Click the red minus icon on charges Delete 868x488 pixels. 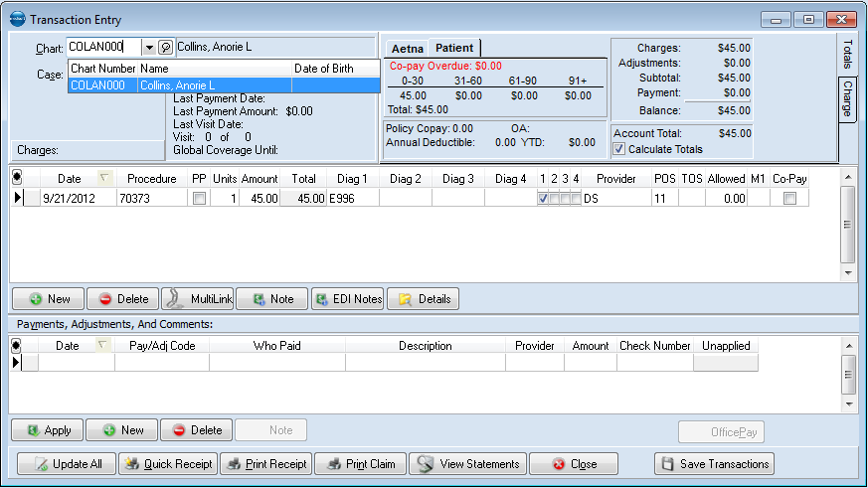coord(105,299)
